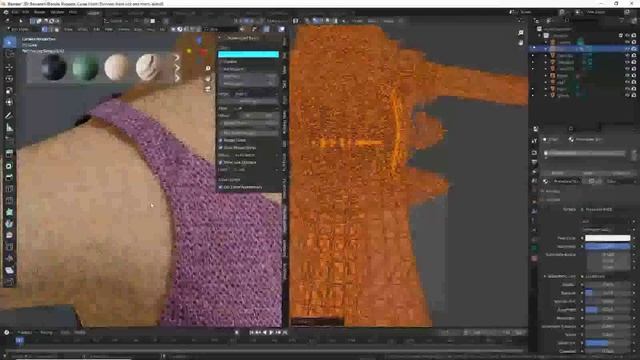Hide the highlighted outliner row via eye icon

coord(627,49)
